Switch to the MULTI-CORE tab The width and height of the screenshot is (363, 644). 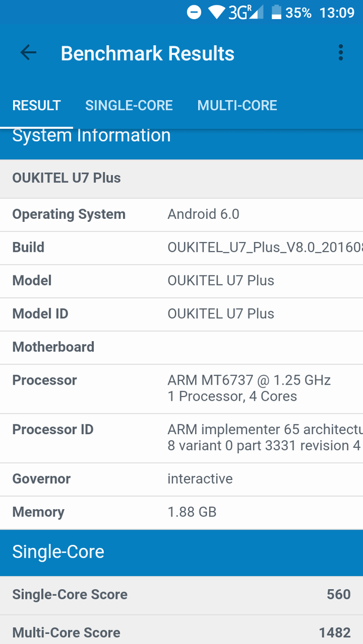(237, 106)
